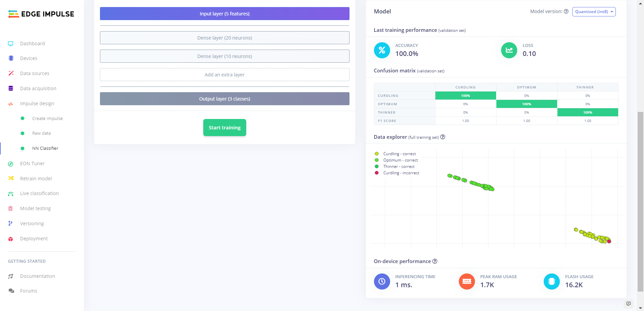This screenshot has width=644, height=311.
Task: Click the page vertical scrollbar thumb
Action: coord(640,201)
